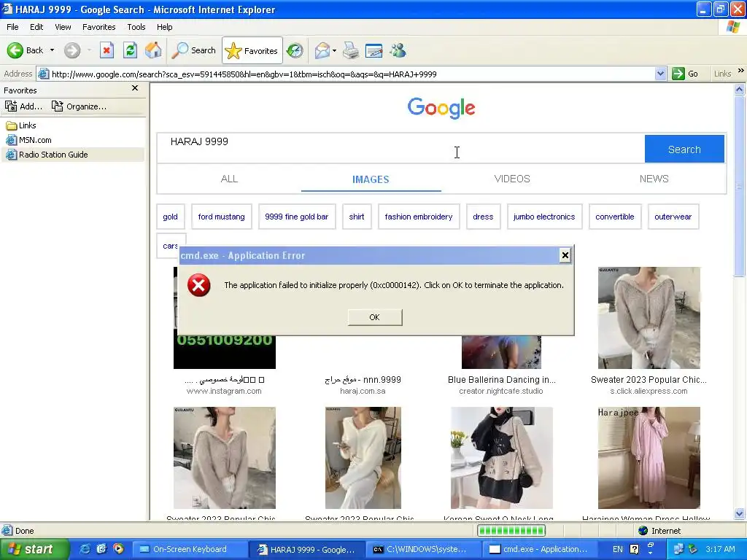Click the Go button

click(x=686, y=74)
